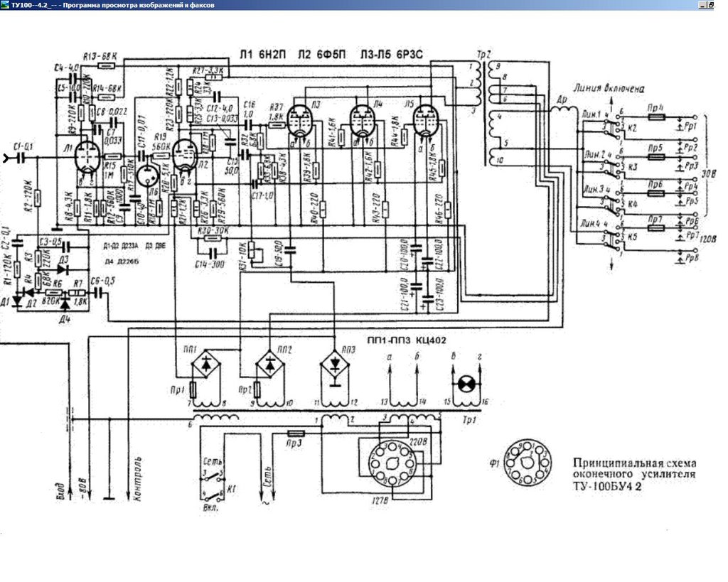Click the '120В' output voltage label
Screen dimensions: 728x582
pos(707,239)
